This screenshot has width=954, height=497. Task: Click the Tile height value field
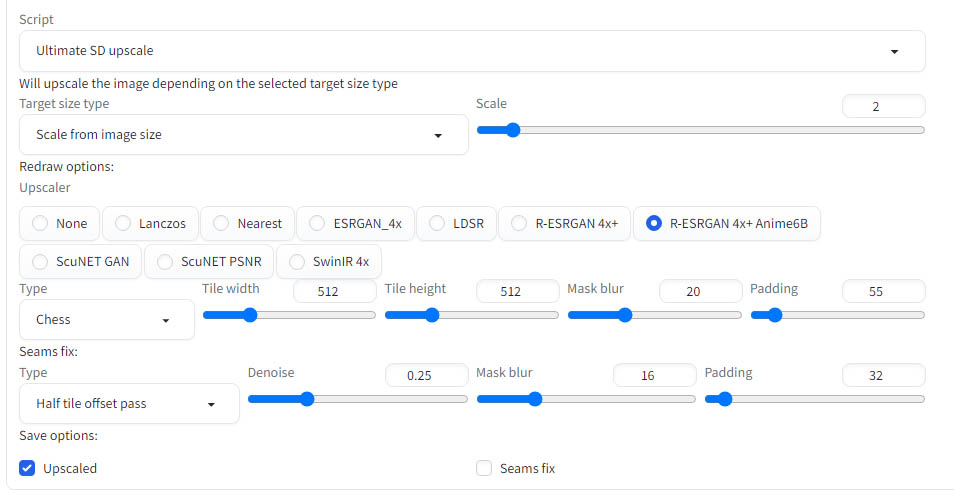coord(518,291)
